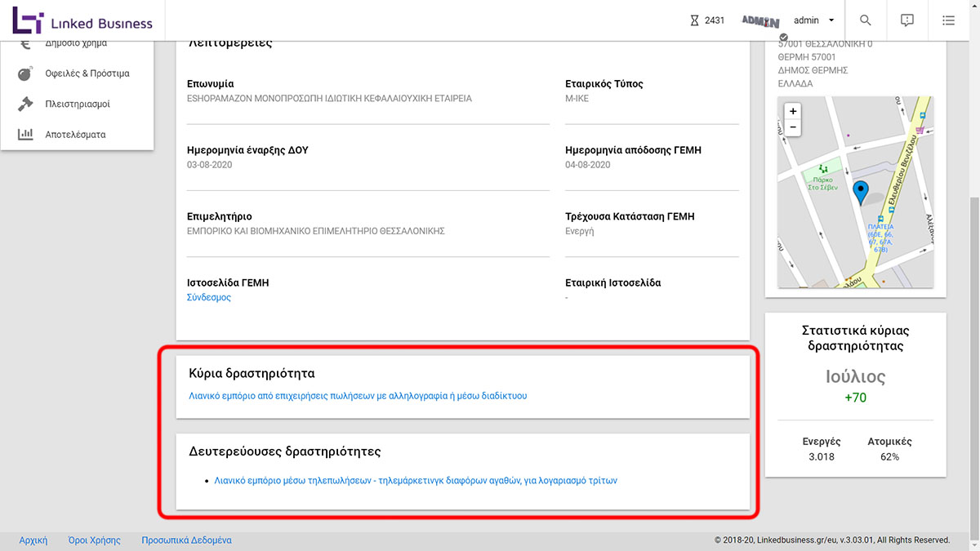Click the +70 change value

click(x=855, y=398)
